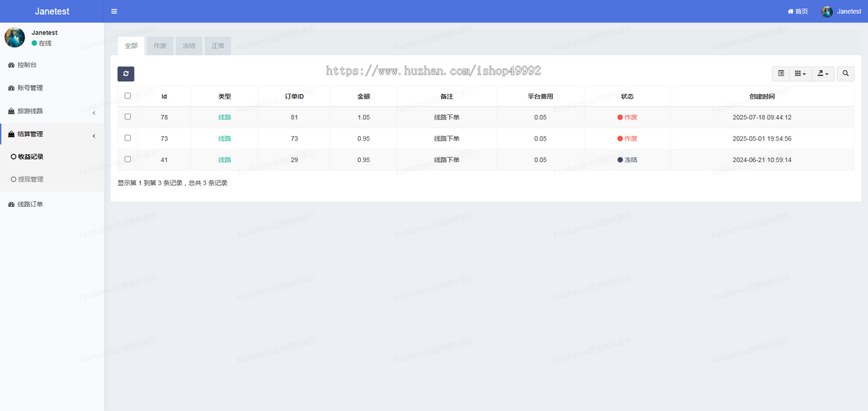The image size is (868, 411).
Task: Click the 平台费用 column header
Action: point(540,96)
